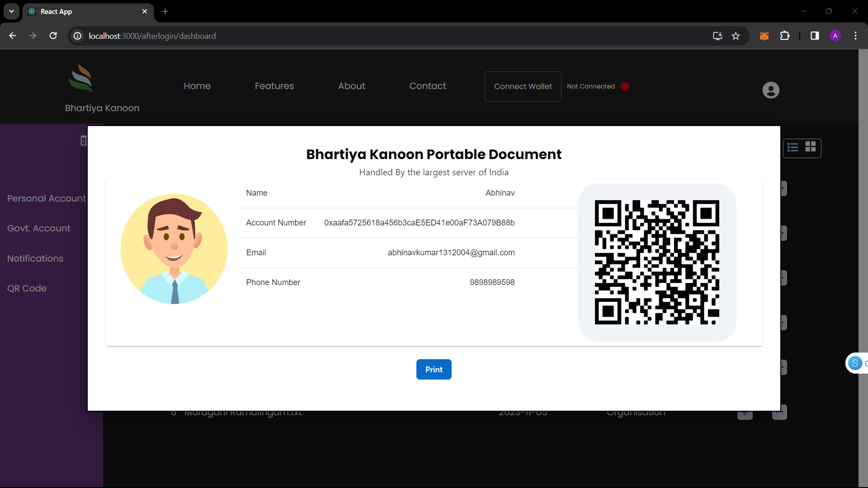Viewport: 868px width, 488px height.
Task: Click the QR code image
Action: click(656, 262)
